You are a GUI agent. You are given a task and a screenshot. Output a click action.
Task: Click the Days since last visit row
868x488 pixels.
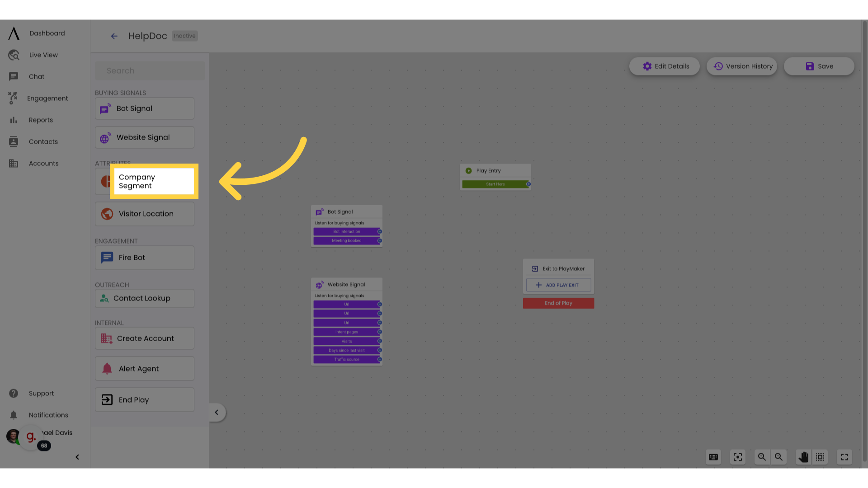[x=347, y=351]
